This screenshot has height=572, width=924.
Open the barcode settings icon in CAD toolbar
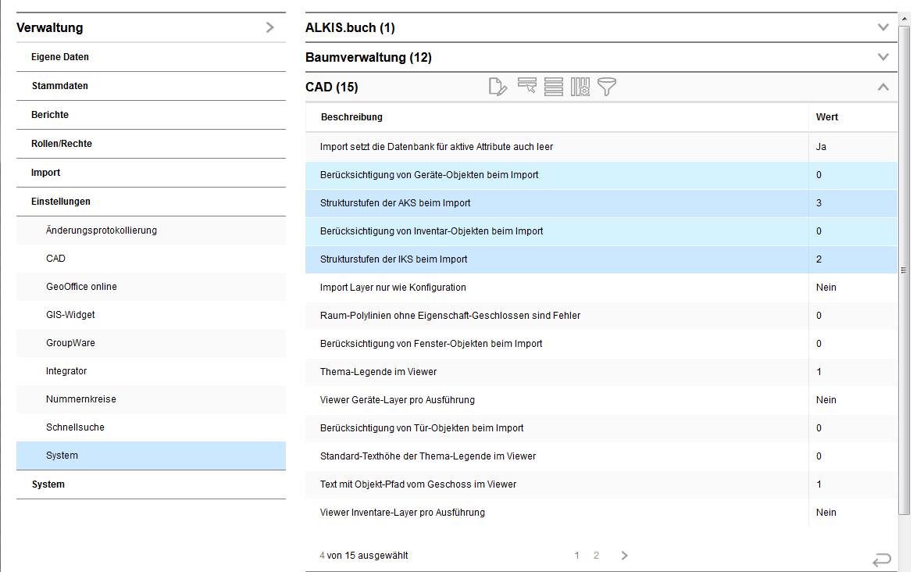coord(580,87)
